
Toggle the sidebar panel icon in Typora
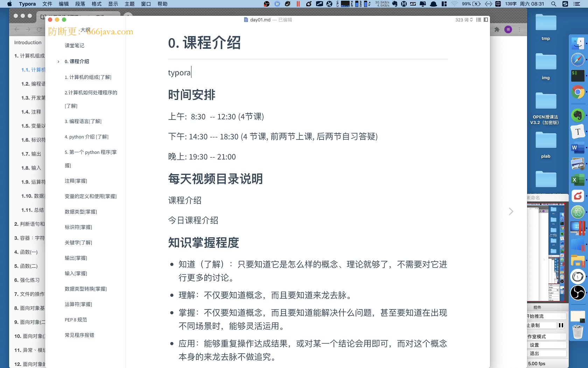pos(486,20)
